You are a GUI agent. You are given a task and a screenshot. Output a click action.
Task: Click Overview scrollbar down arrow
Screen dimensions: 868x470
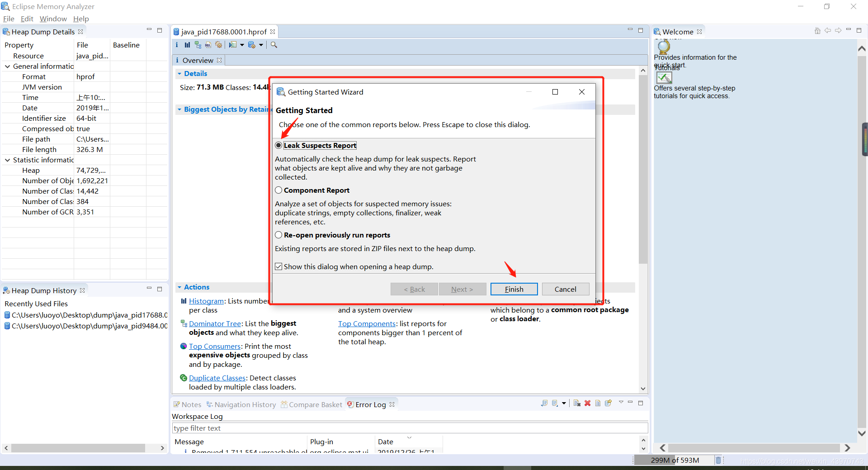(x=643, y=389)
